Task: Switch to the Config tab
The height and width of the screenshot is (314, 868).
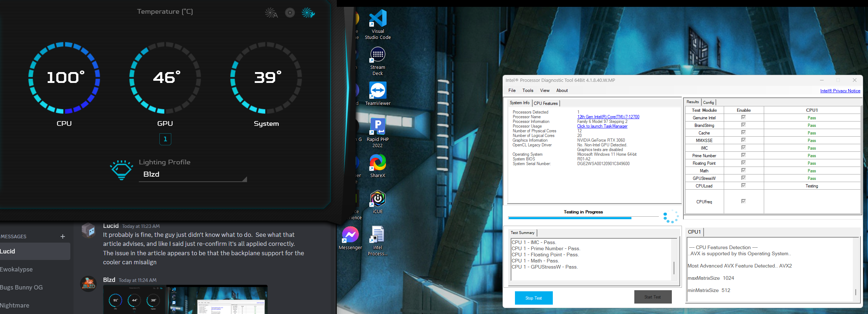Action: (x=708, y=102)
